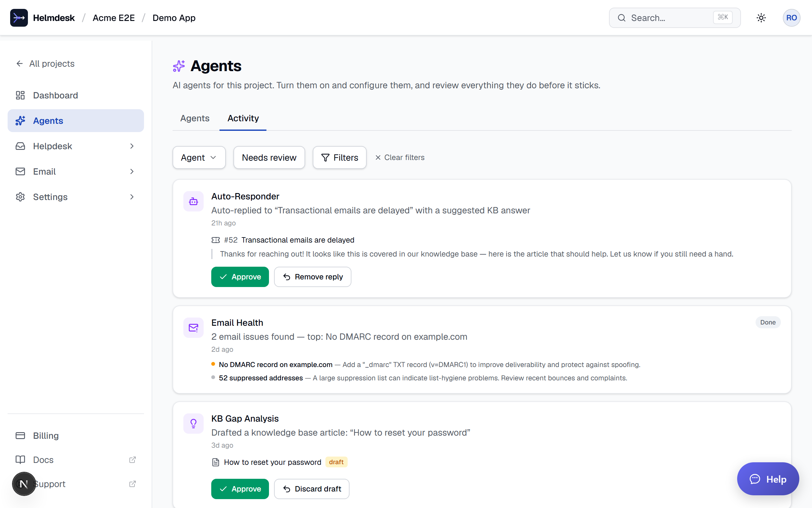The height and width of the screenshot is (508, 812).
Task: Open the RO user avatar menu
Action: click(791, 18)
